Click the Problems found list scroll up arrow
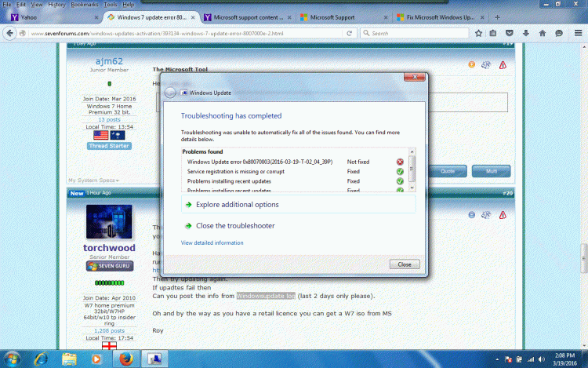The width and height of the screenshot is (588, 368). click(x=412, y=151)
